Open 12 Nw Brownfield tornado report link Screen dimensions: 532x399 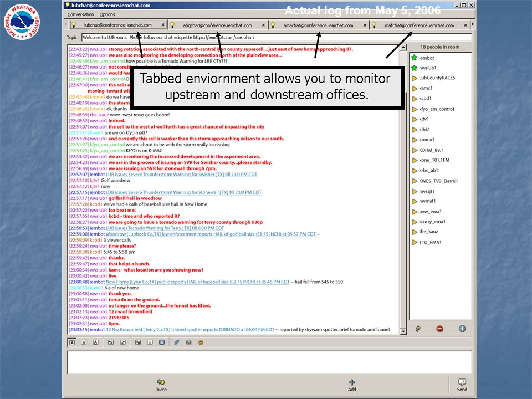[x=190, y=329]
